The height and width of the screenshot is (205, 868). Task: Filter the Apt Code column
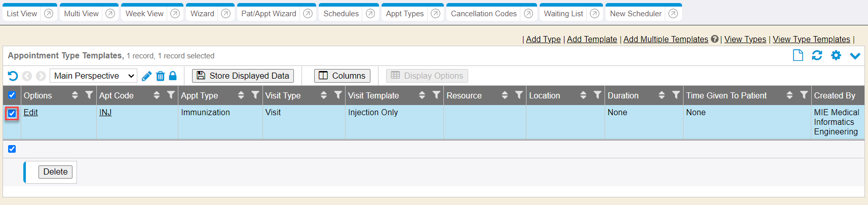pos(171,95)
